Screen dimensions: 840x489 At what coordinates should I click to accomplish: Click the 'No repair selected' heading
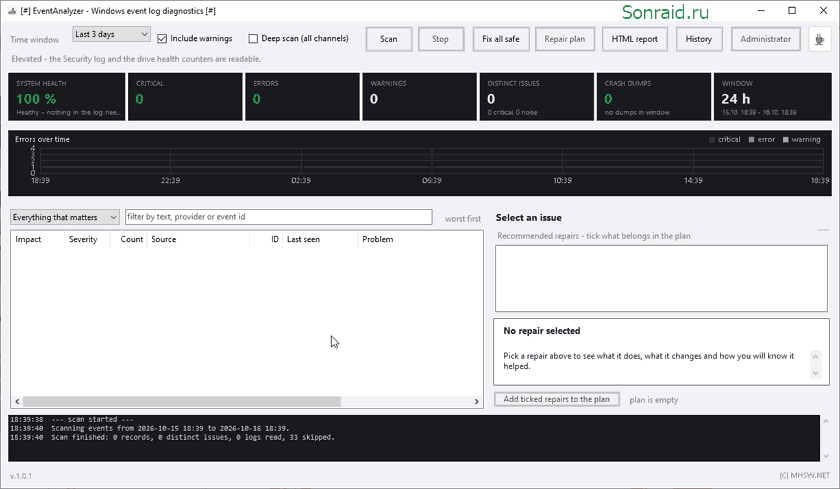(542, 330)
